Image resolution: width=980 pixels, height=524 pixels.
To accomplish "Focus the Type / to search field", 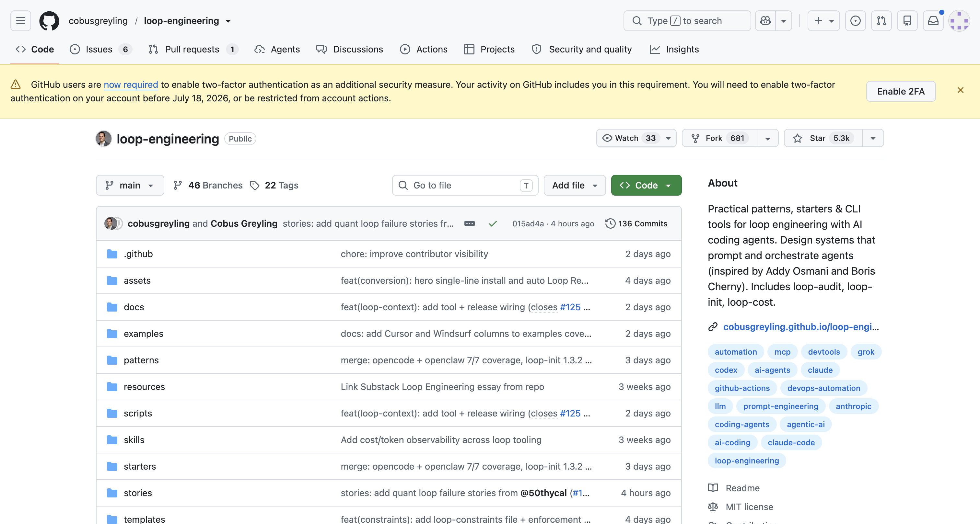I will (687, 20).
